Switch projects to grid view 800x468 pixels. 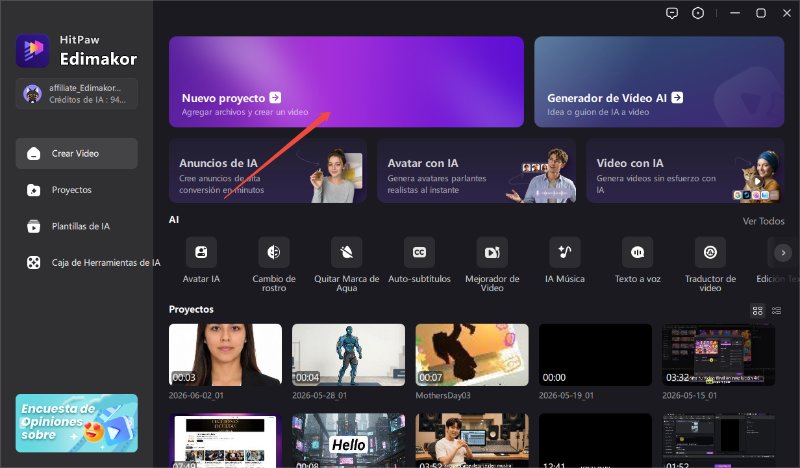758,310
